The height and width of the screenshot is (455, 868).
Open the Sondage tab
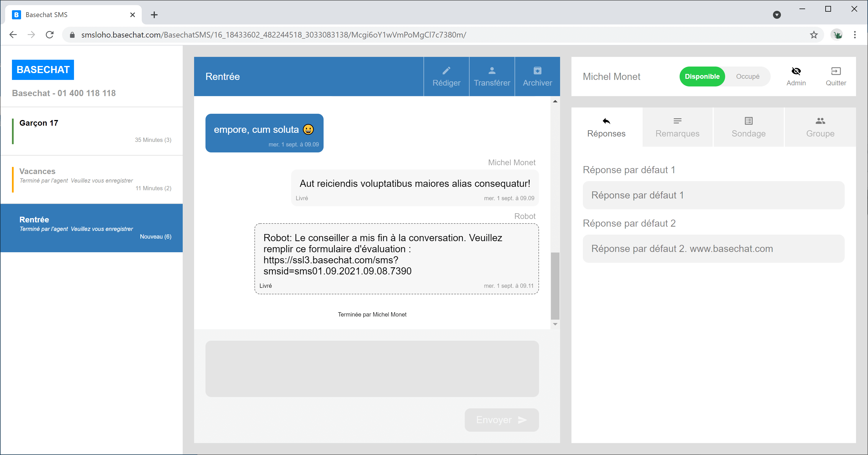point(748,127)
